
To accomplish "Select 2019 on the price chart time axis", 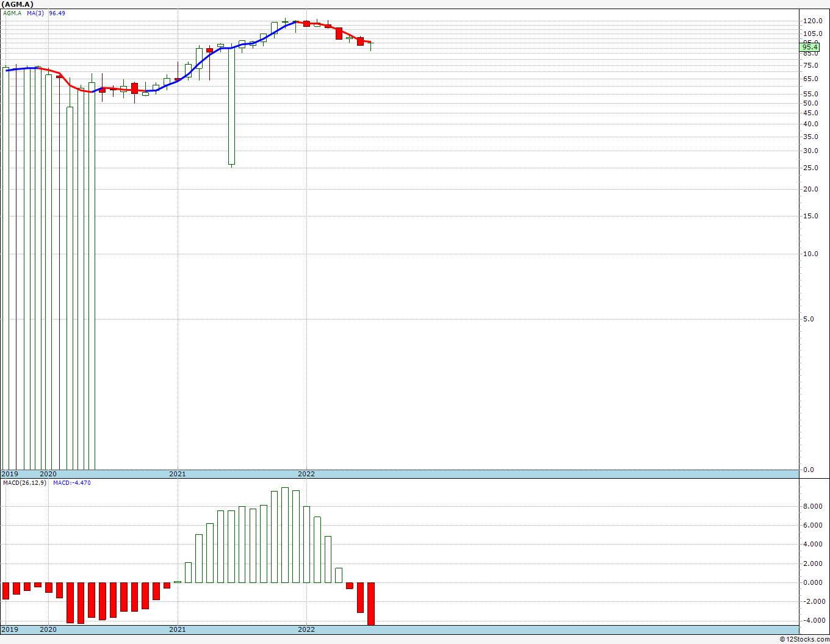I will [10, 474].
